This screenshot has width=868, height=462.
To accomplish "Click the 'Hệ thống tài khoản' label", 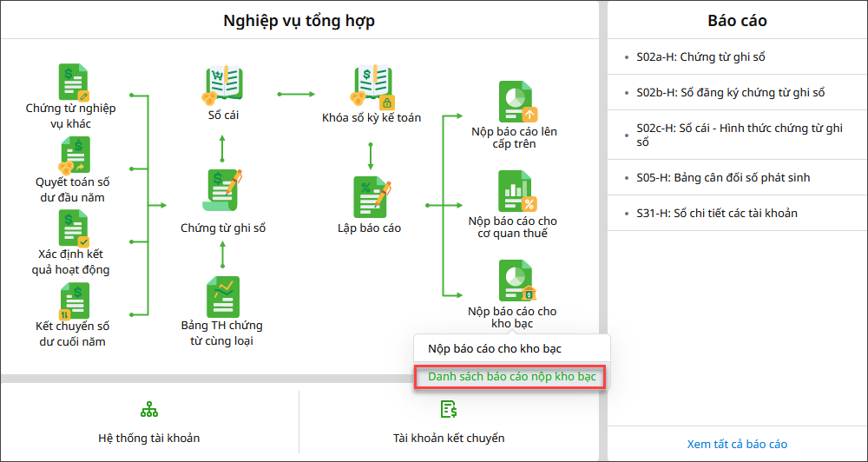I will pyautogui.click(x=149, y=439).
